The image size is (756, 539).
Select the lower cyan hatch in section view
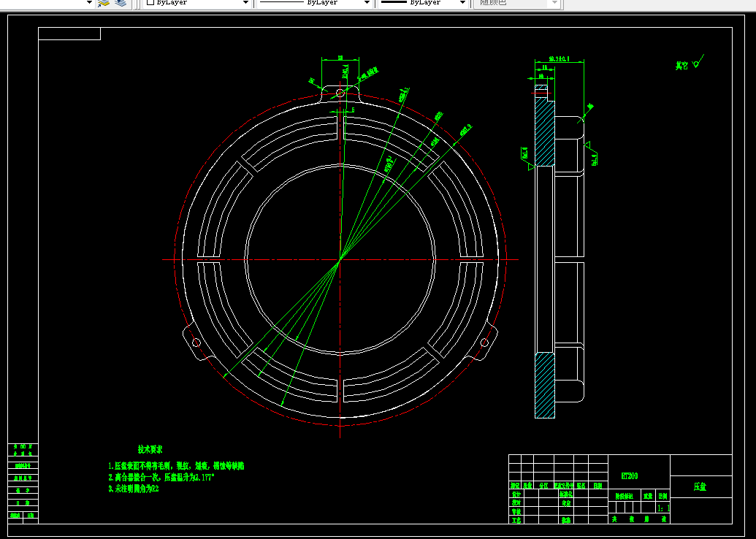tap(545, 385)
